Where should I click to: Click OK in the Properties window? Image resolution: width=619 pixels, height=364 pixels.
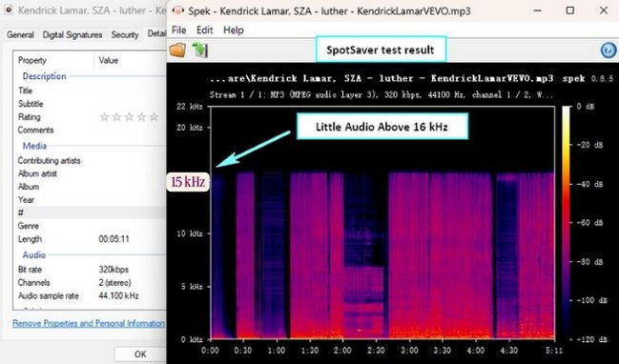(x=140, y=354)
